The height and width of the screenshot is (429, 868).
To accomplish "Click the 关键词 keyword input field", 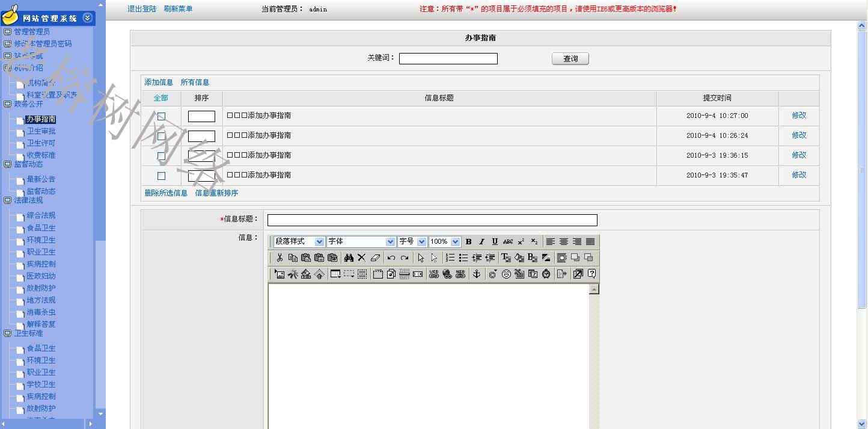I will click(x=448, y=59).
